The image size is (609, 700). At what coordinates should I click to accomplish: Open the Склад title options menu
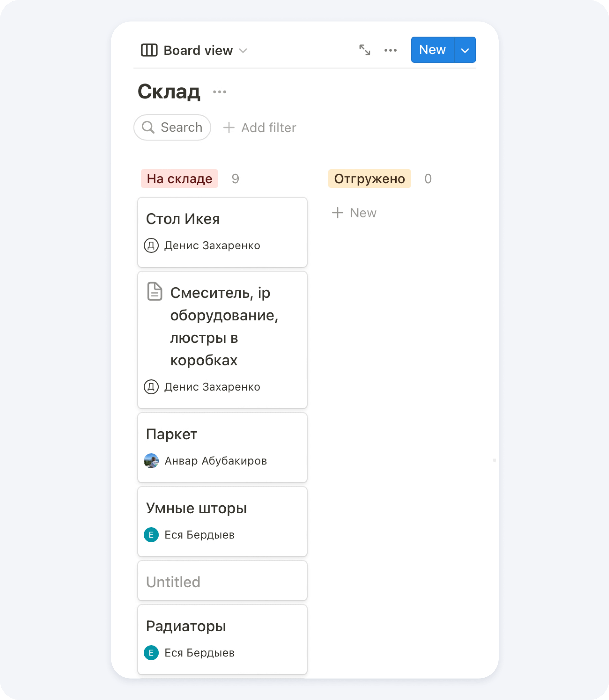click(x=219, y=92)
